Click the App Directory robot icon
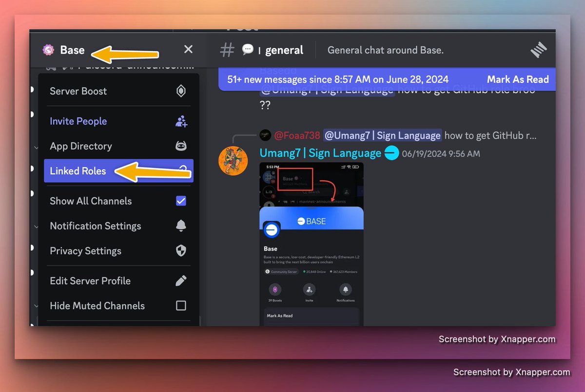The height and width of the screenshot is (392, 585). [181, 146]
